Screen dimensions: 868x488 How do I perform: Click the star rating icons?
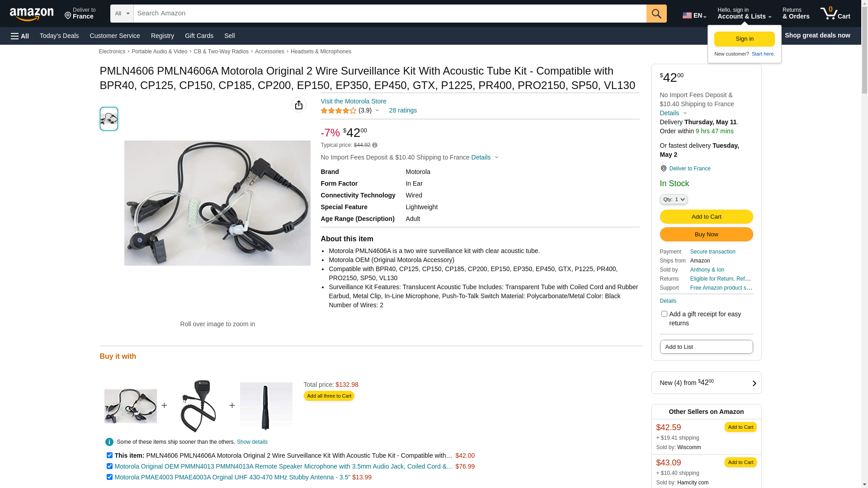(339, 111)
